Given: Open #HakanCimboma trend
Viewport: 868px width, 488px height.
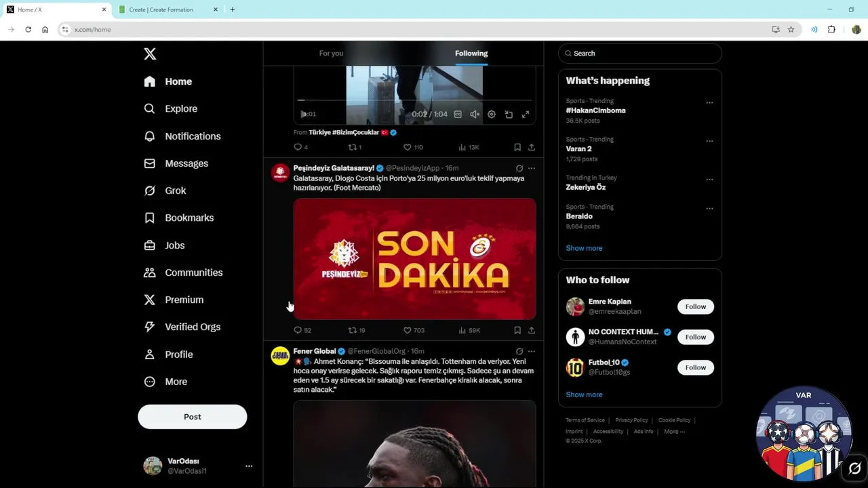Looking at the screenshot, I should click(x=595, y=110).
